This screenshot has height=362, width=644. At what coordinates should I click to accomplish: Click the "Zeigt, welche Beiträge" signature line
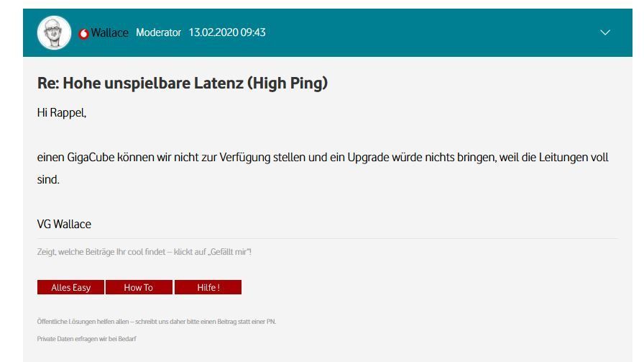tap(144, 252)
